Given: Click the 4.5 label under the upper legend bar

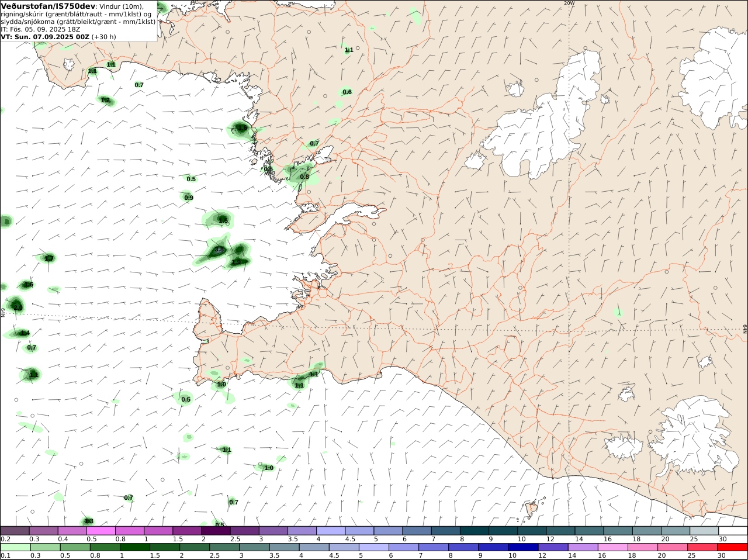Looking at the screenshot, I should point(350,539).
